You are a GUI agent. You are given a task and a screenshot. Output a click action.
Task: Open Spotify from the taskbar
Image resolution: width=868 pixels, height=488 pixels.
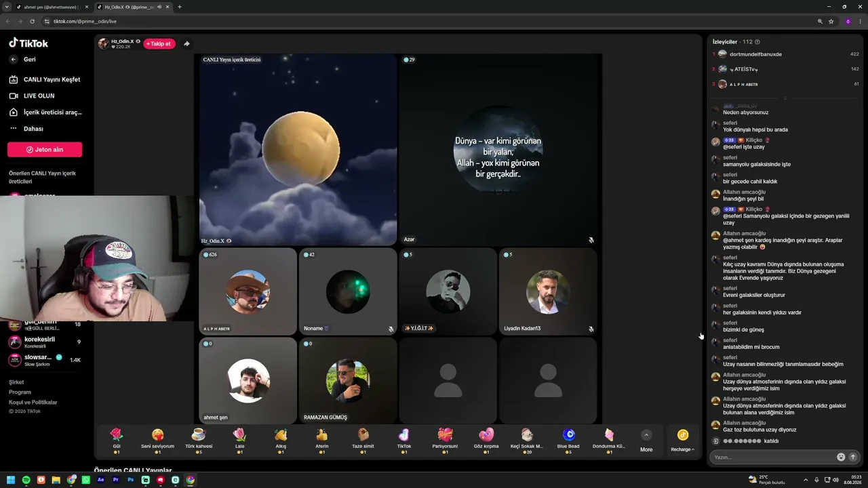point(26,480)
